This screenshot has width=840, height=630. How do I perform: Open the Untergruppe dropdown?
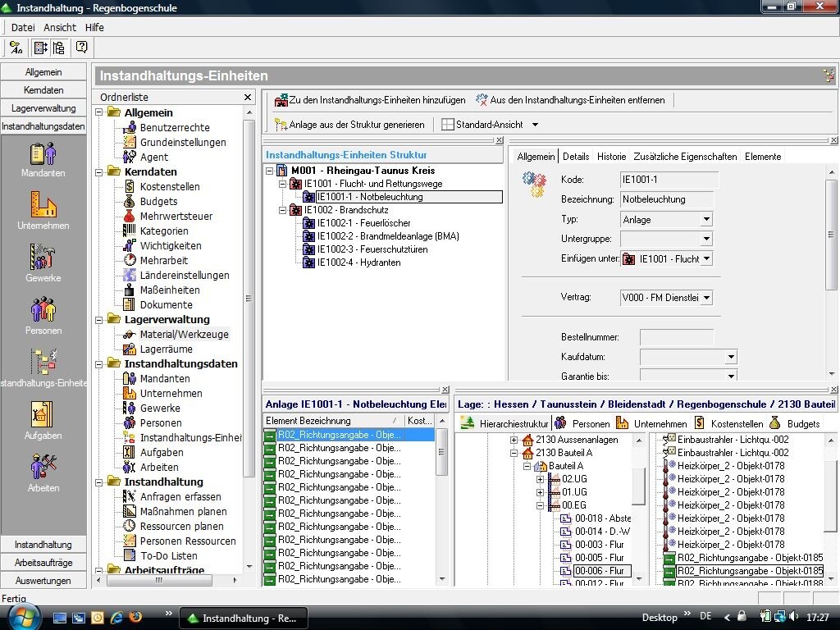tap(706, 239)
